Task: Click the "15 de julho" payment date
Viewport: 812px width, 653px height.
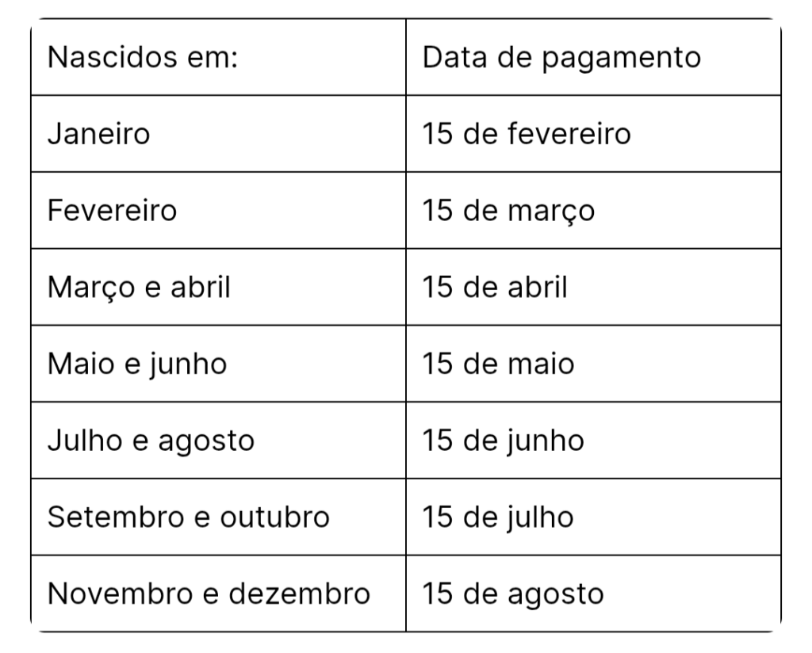Action: pos(497,517)
